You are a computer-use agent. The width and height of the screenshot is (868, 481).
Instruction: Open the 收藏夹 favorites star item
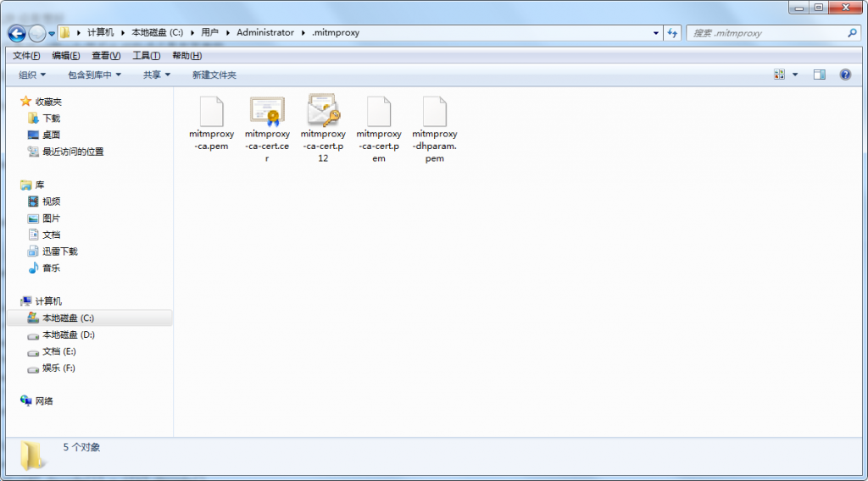pos(41,101)
